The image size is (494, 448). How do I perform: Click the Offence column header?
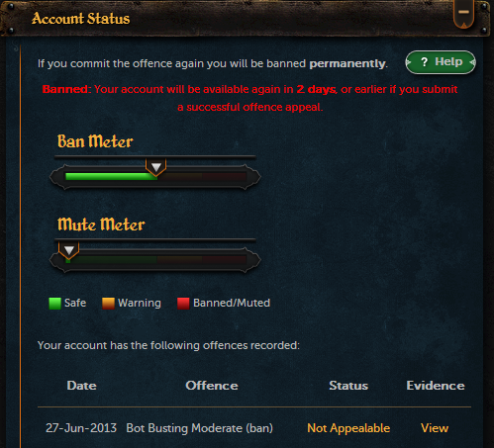pyautogui.click(x=212, y=386)
